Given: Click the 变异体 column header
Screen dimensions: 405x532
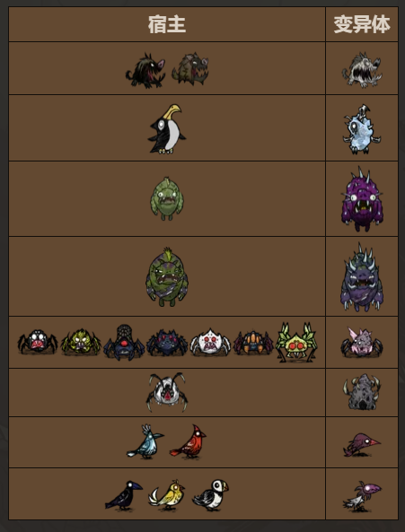Looking at the screenshot, I should click(x=362, y=24).
